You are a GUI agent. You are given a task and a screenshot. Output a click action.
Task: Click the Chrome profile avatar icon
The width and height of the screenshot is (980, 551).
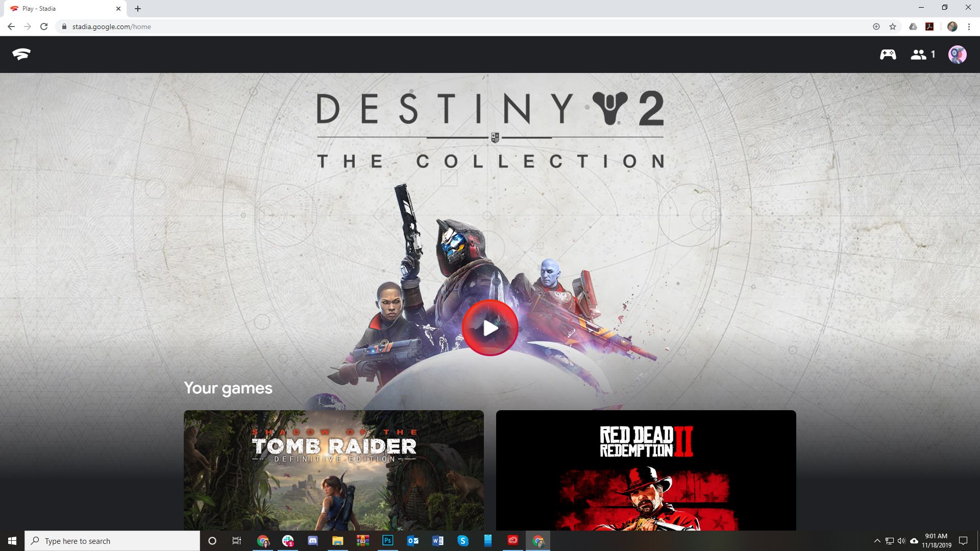pyautogui.click(x=952, y=26)
